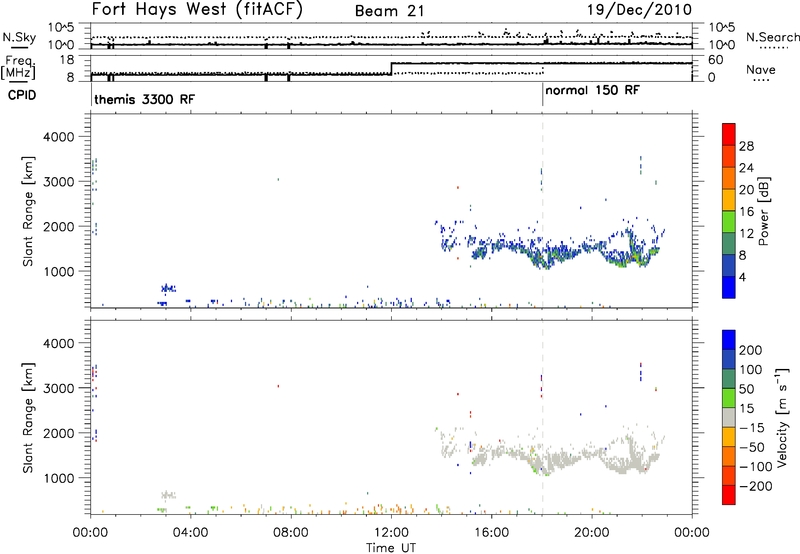
Task: Click the light green swatch above 15 in Velocity colorbar
Action: coord(729,398)
